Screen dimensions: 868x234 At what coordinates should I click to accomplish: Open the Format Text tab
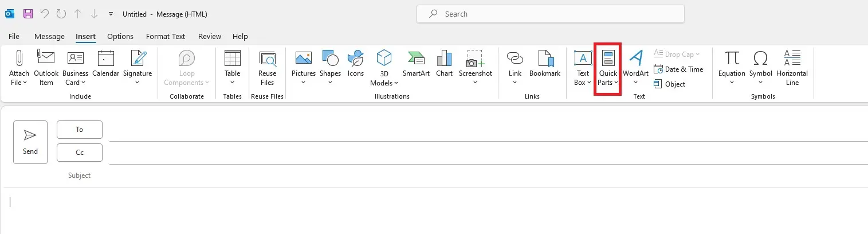click(166, 36)
